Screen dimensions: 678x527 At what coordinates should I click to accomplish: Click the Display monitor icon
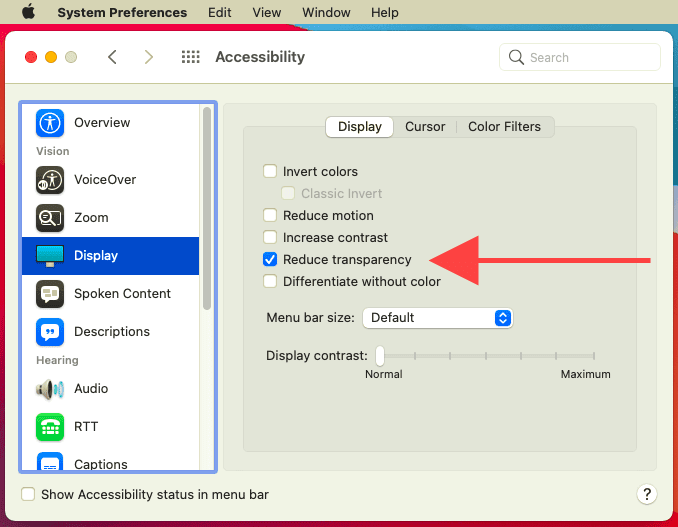tap(50, 256)
